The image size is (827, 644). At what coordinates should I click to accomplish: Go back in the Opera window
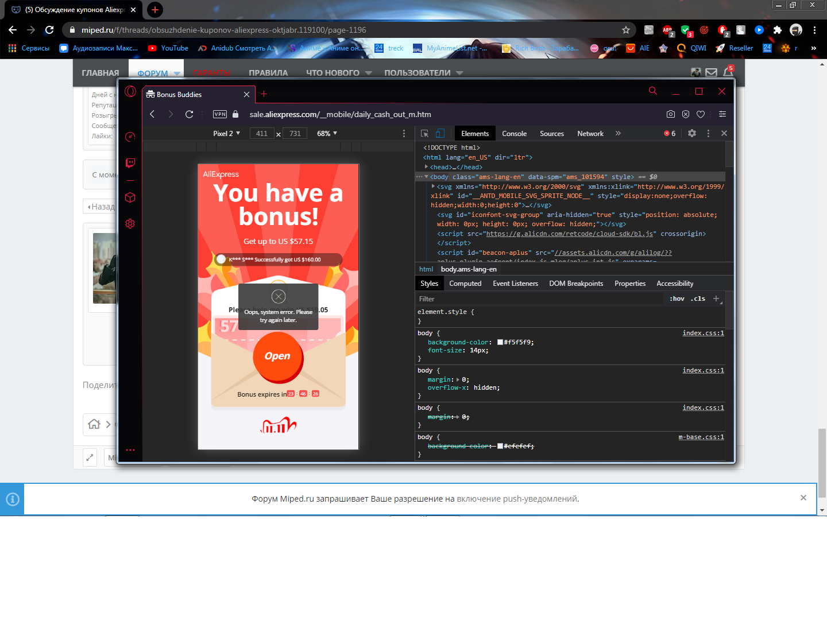pyautogui.click(x=152, y=114)
